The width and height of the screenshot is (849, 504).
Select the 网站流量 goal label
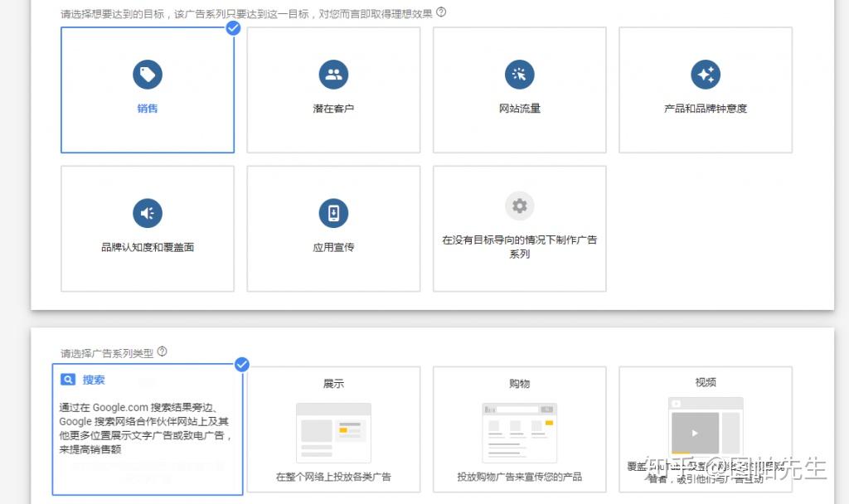pyautogui.click(x=519, y=109)
